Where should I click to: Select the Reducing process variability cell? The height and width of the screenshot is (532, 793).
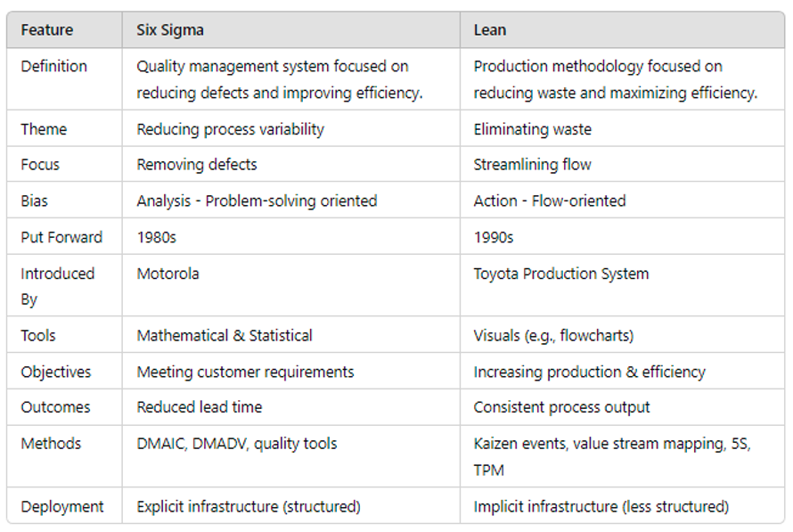230,129
